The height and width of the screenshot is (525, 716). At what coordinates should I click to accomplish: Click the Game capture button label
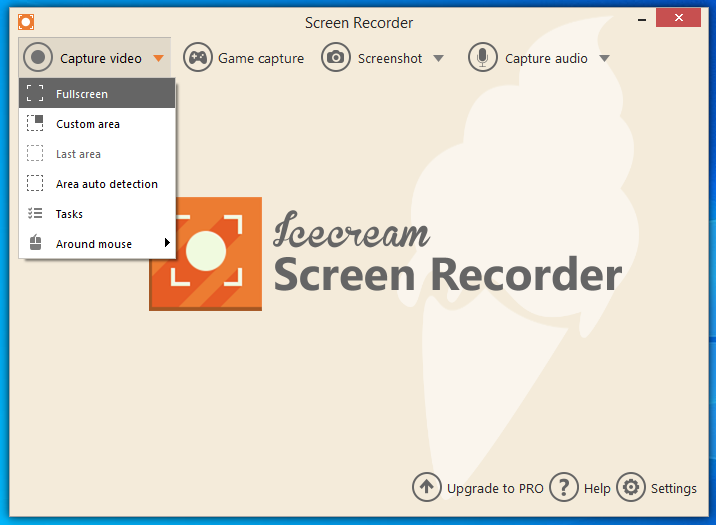pyautogui.click(x=261, y=58)
